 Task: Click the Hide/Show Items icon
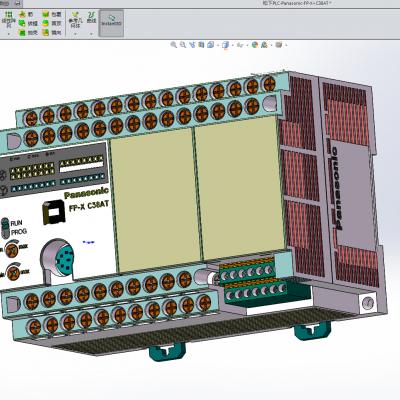coord(240,45)
